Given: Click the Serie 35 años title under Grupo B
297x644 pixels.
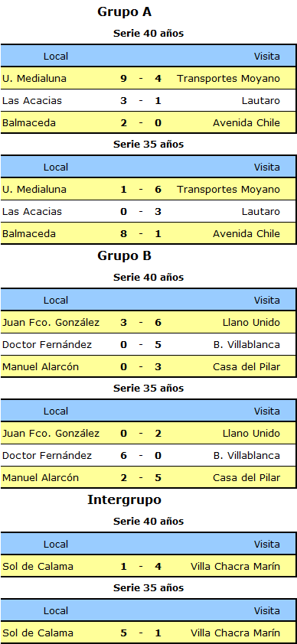Looking at the screenshot, I should 148,388.
